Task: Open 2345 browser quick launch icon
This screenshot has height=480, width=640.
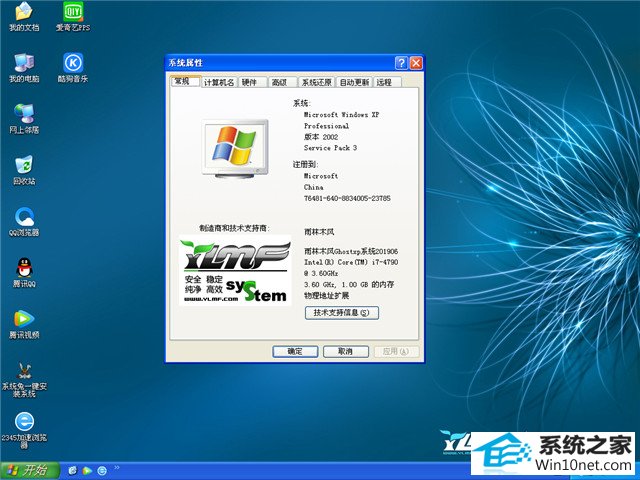Action: 102,471
